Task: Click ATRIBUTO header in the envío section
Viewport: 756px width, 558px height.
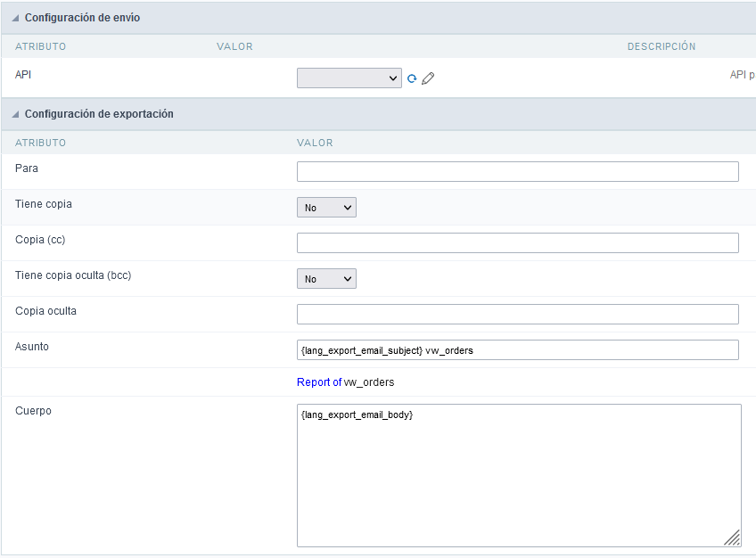Action: tap(40, 46)
